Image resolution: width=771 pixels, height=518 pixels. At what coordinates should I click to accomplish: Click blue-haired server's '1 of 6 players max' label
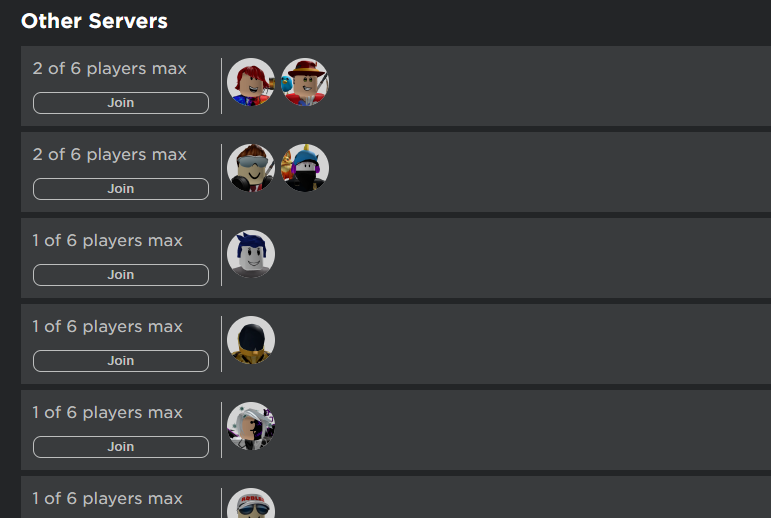pyautogui.click(x=108, y=241)
